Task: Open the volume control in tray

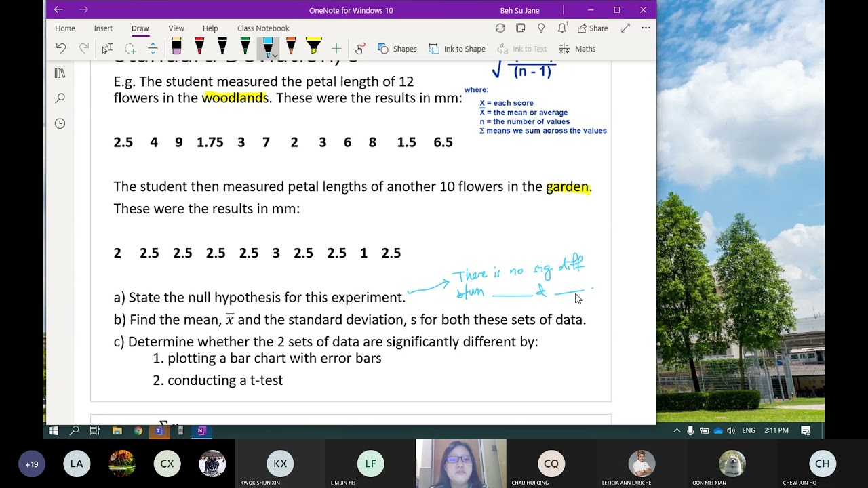Action: 731,430
